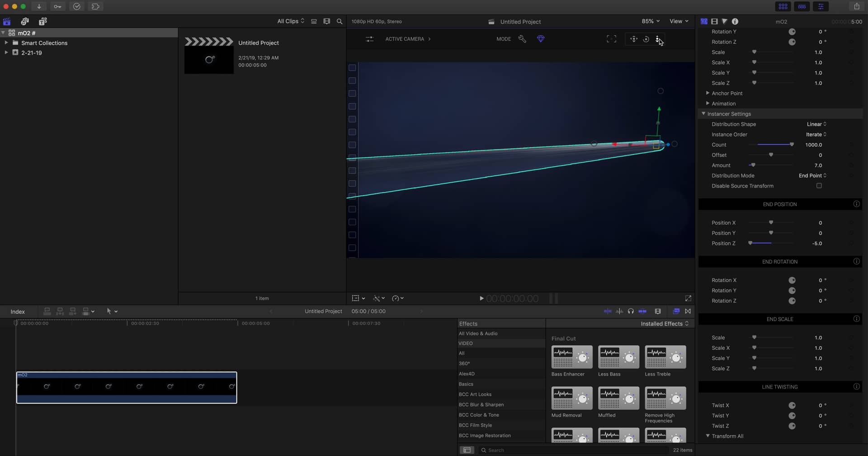Screen dimensions: 868x456
Task: Toggle the inspector pane button in top bar
Action: pos(821,6)
